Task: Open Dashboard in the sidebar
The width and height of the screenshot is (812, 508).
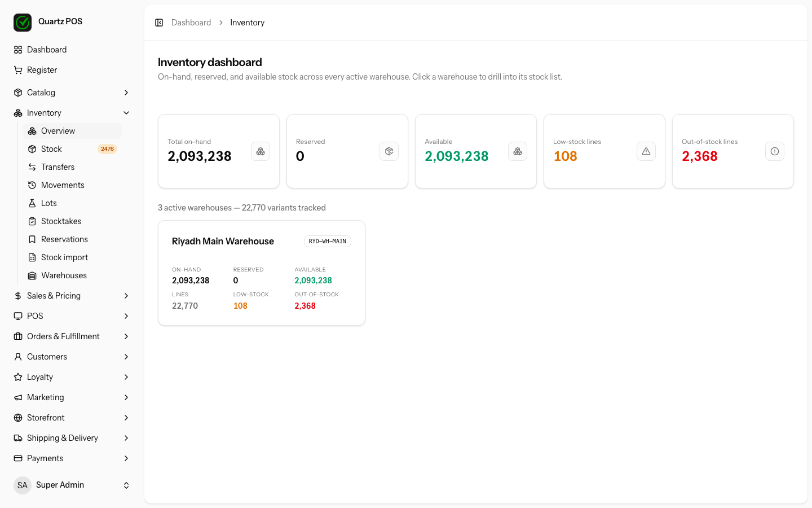Action: [x=72, y=50]
